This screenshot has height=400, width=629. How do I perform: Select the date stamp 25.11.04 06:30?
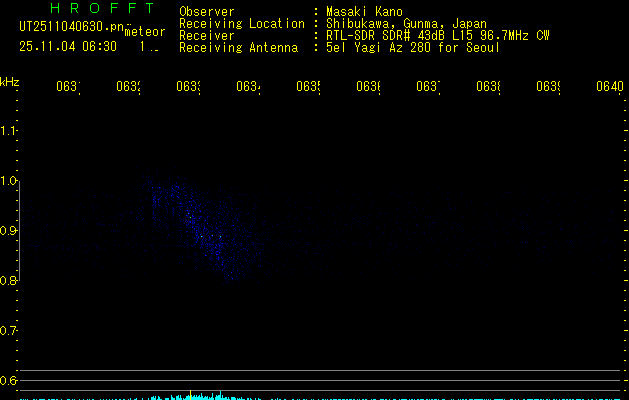tap(68, 47)
